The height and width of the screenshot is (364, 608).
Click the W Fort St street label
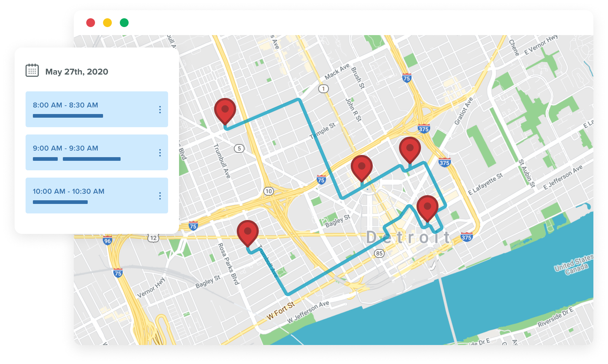[x=281, y=311]
